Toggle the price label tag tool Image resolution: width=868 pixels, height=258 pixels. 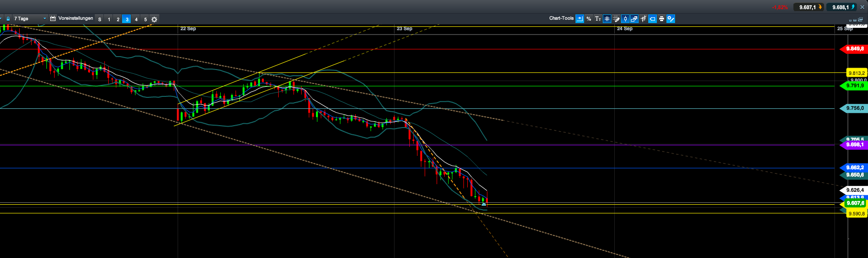(x=653, y=19)
